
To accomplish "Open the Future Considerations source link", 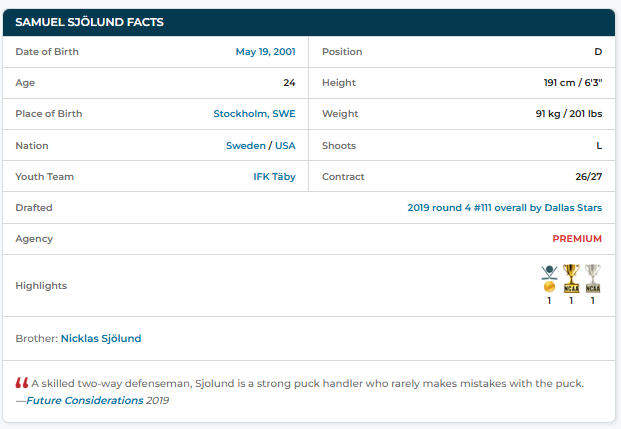I will pos(84,401).
